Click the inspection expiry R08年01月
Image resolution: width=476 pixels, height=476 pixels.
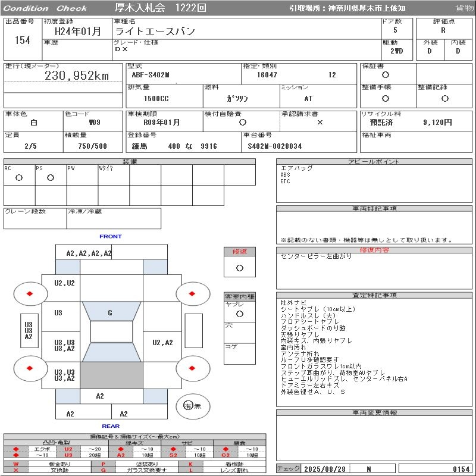[x=161, y=123]
